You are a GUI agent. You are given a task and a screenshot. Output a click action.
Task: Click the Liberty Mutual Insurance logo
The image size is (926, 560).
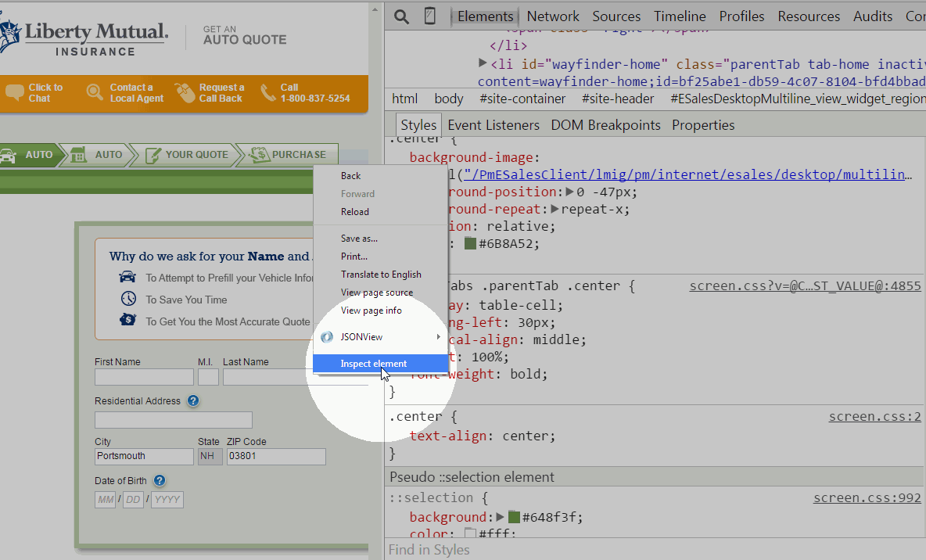tap(84, 38)
